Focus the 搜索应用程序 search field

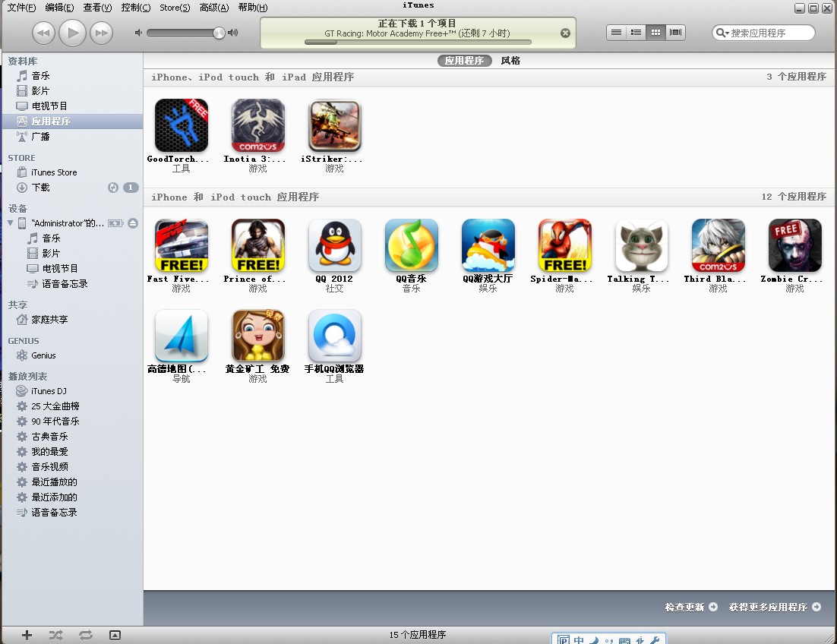763,33
